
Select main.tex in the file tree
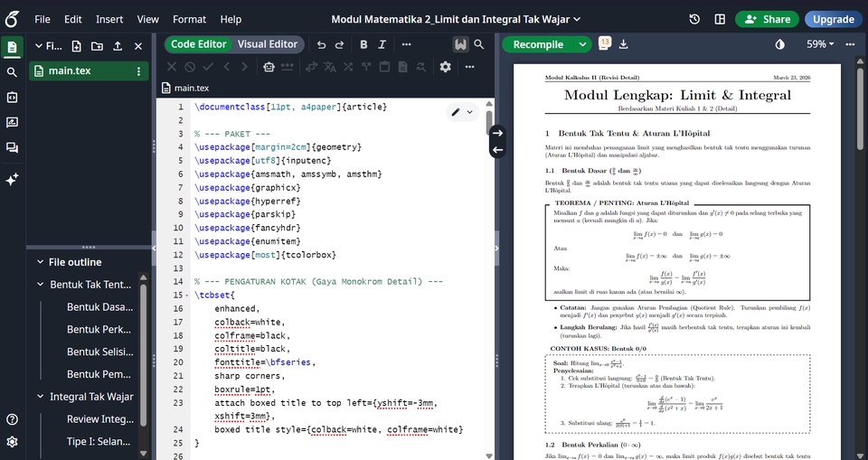coord(69,71)
